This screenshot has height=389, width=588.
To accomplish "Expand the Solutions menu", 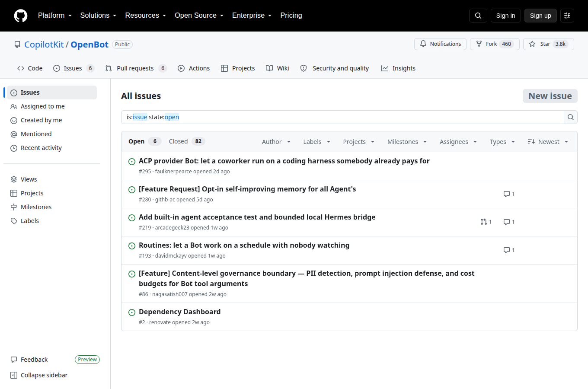I will pyautogui.click(x=98, y=16).
